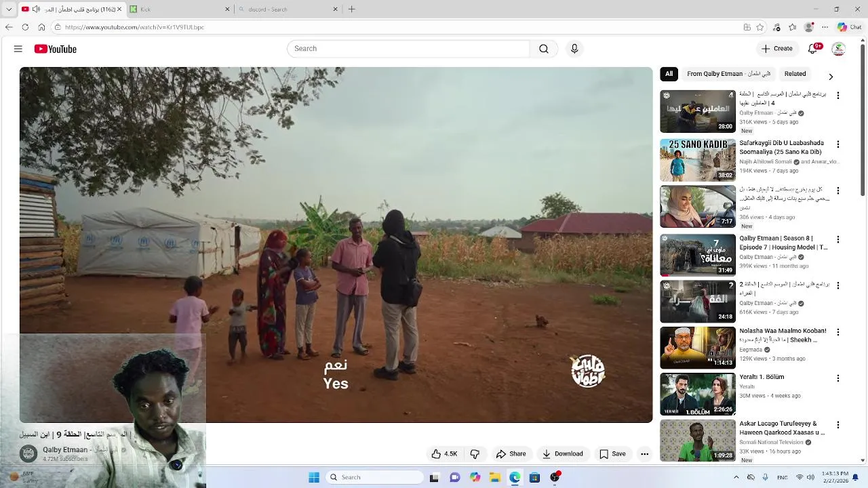The width and height of the screenshot is (868, 488).
Task: Open the 25 Sano Kadib thumbnail
Action: 698,160
